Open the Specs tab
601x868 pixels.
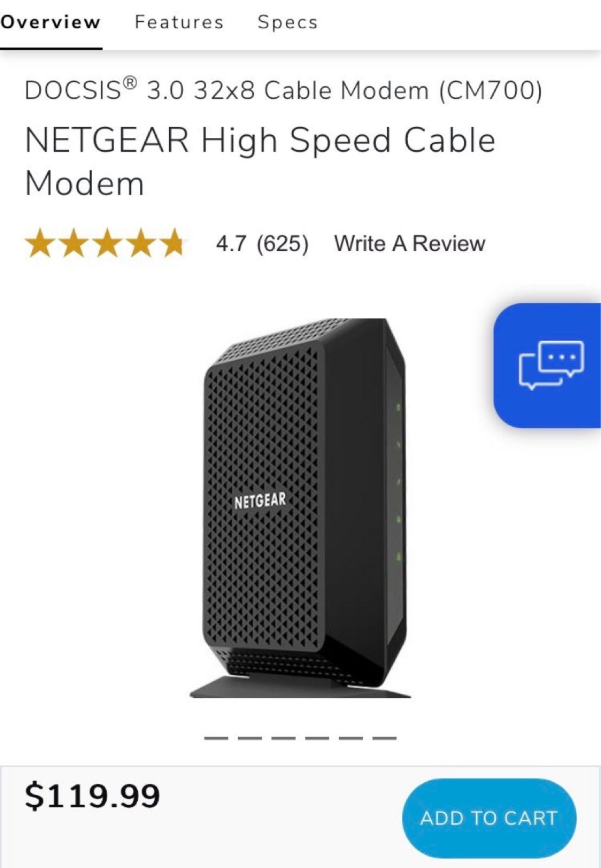click(287, 22)
